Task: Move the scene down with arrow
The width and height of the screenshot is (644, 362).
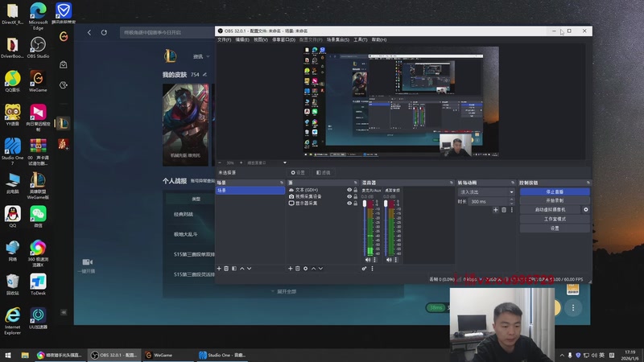Action: coord(250,269)
